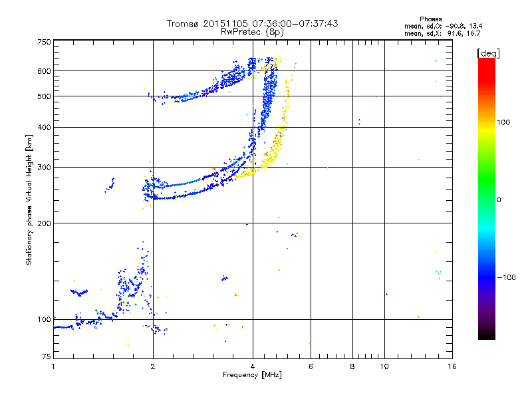
Task: Click the y-axis '300' tick label
Action: click(44, 168)
